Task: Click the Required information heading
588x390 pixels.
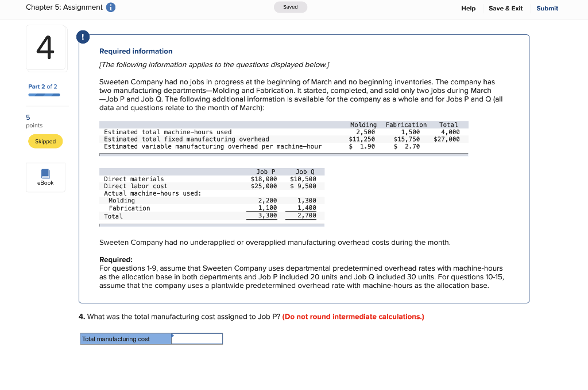Action: click(x=136, y=51)
